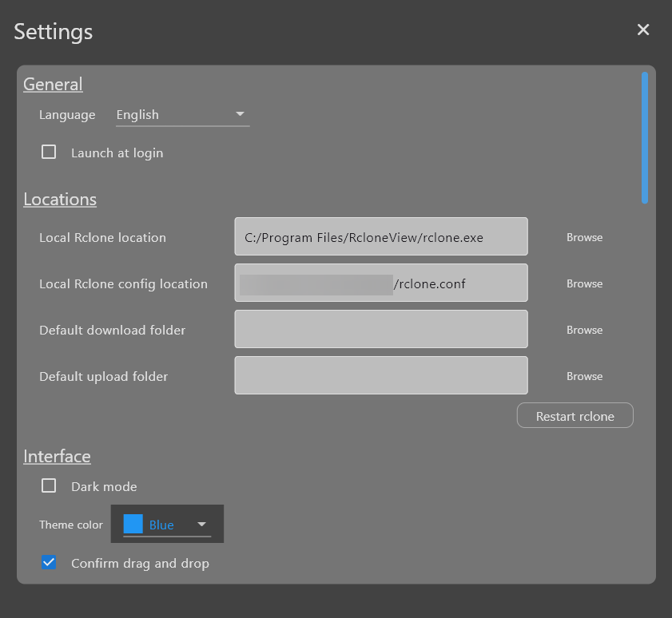Click the Restart rclone button
Screen dimensions: 672x618
(575, 415)
